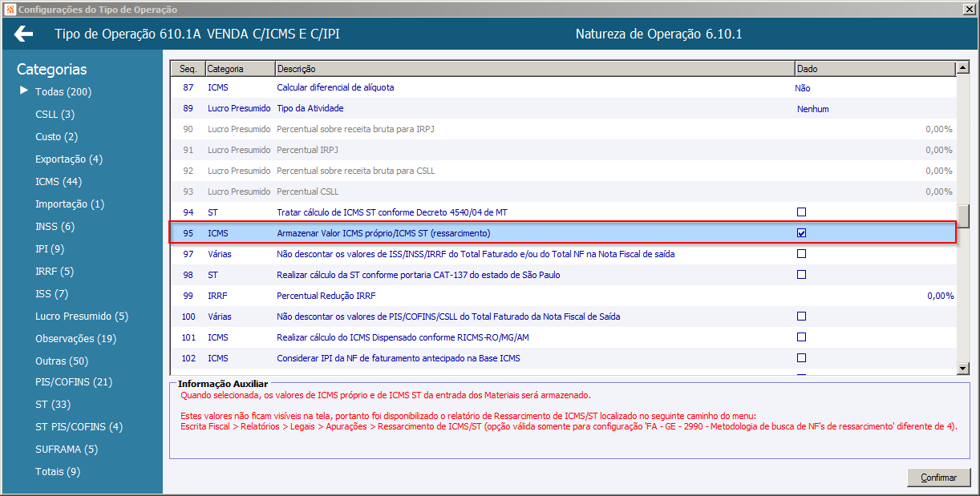
Task: Click sequence number 100 cell
Action: point(188,317)
